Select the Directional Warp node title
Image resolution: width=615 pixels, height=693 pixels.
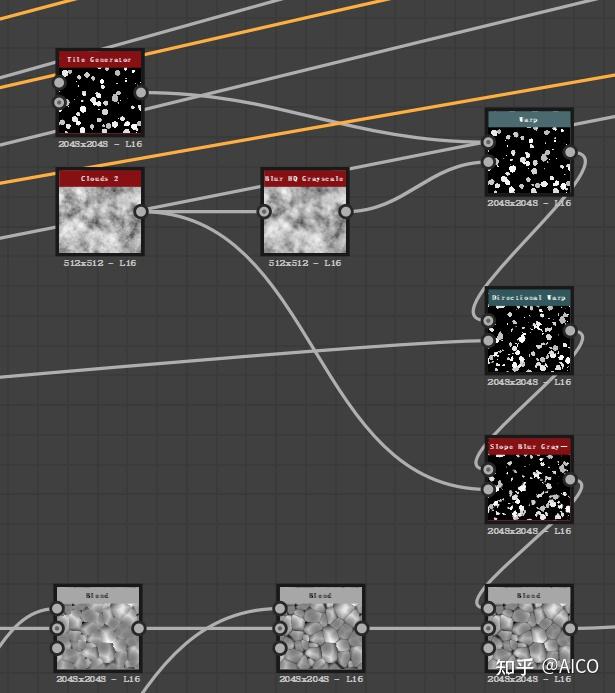(x=529, y=297)
